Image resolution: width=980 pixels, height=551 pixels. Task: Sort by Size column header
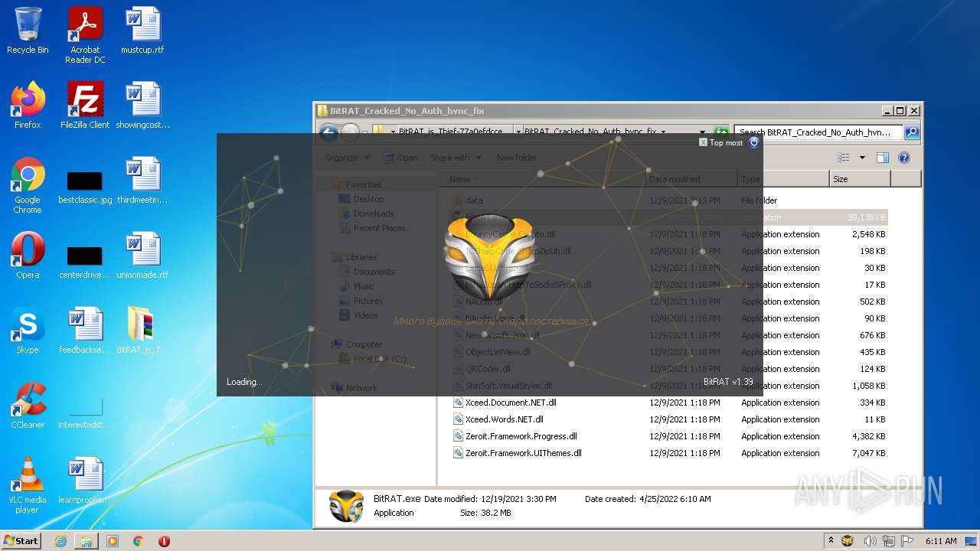(x=860, y=179)
